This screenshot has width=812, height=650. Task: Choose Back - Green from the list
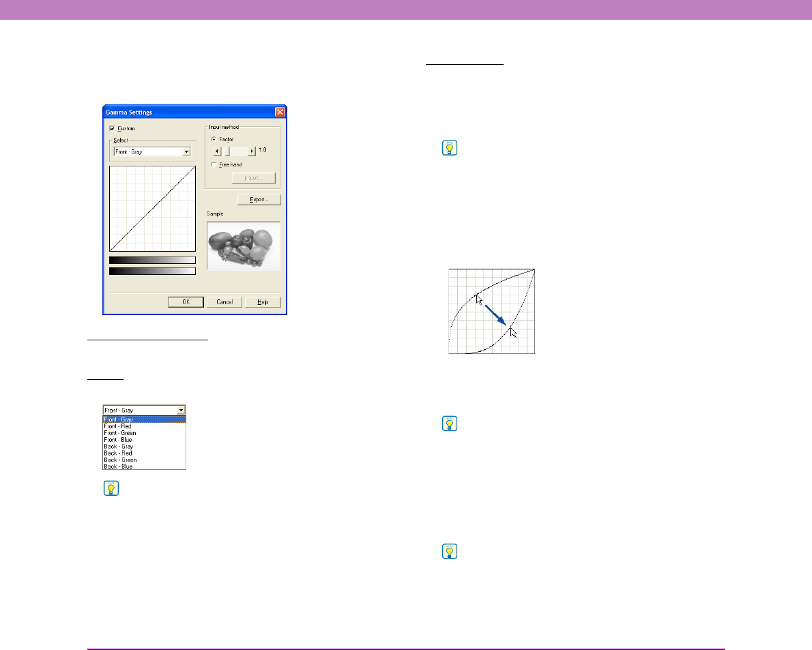pyautogui.click(x=144, y=460)
